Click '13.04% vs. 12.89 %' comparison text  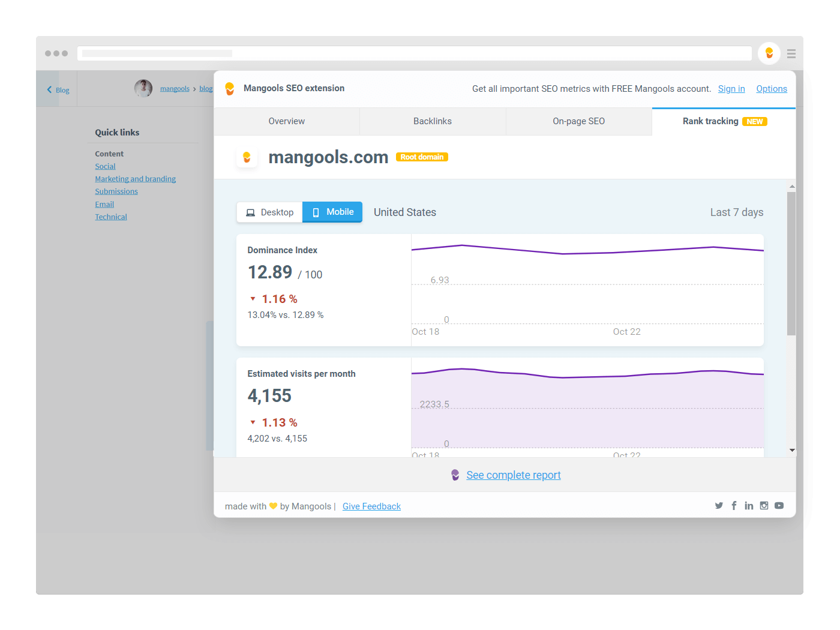point(286,315)
